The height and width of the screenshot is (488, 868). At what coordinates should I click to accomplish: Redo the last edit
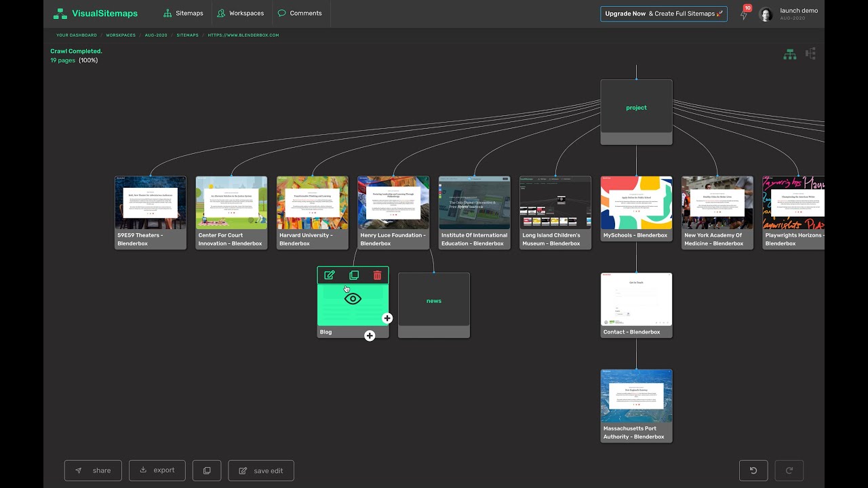pyautogui.click(x=789, y=470)
